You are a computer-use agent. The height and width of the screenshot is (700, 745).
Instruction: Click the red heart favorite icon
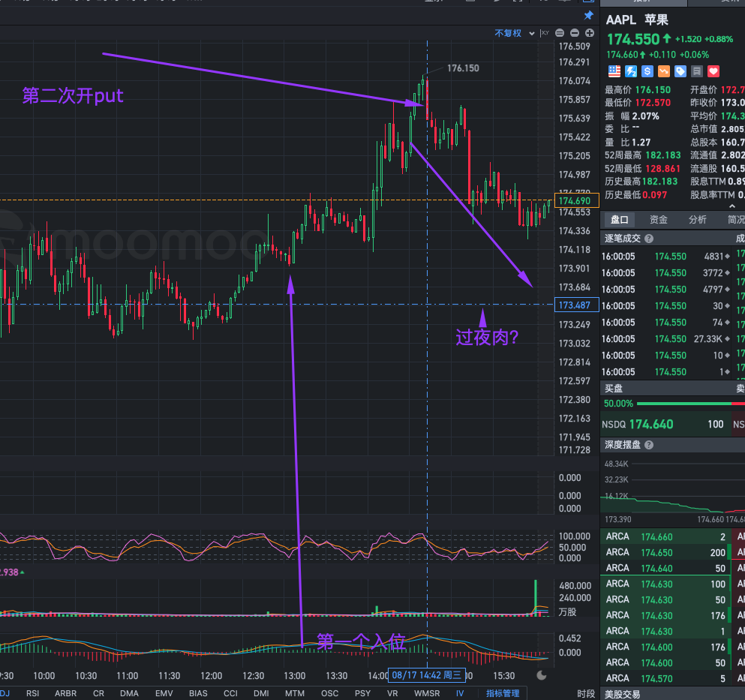[713, 71]
